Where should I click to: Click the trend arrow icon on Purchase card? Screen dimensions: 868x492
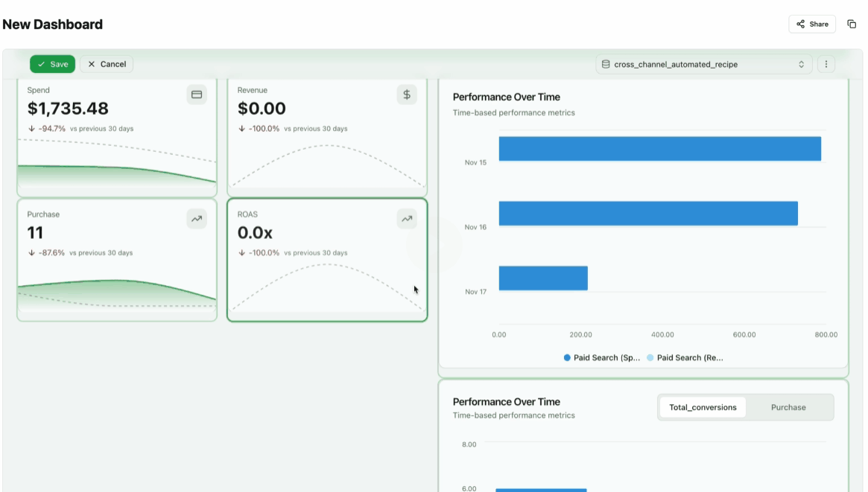(x=197, y=219)
